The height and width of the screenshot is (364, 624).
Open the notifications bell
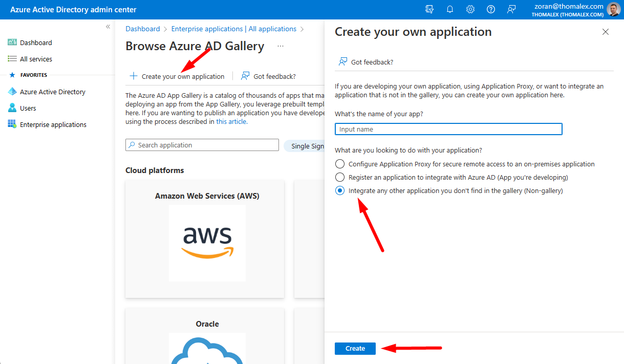[450, 9]
